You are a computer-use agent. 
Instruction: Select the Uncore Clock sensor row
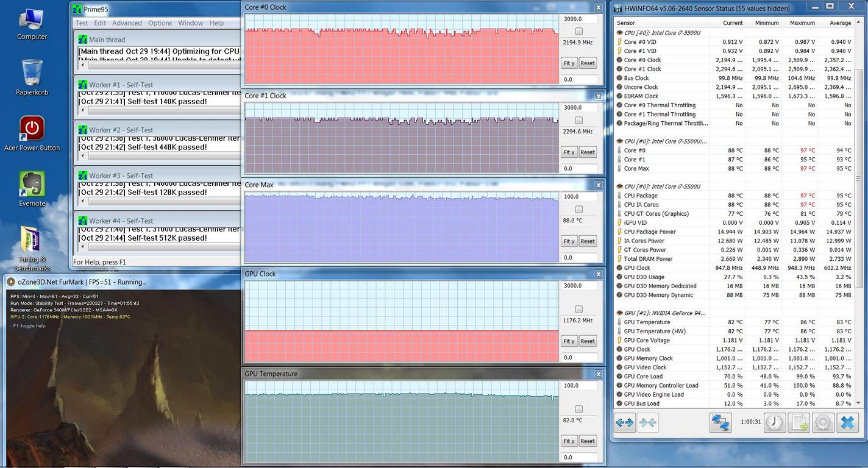[x=734, y=87]
